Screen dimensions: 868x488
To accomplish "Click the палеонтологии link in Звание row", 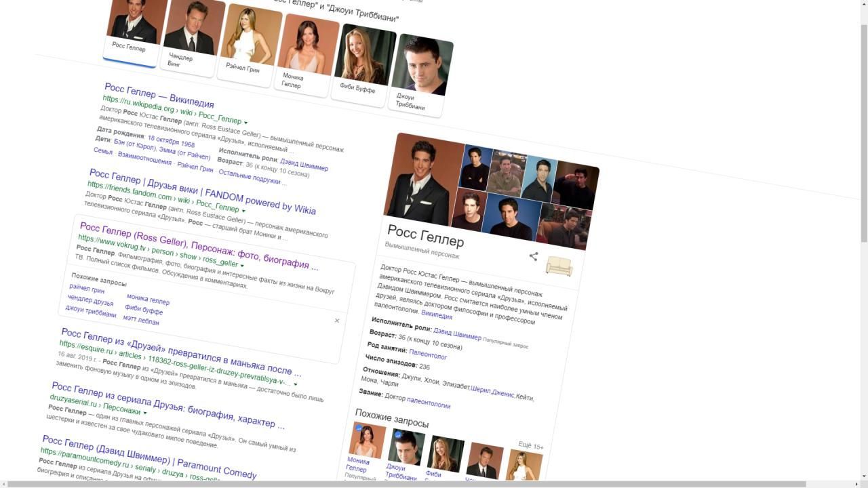I will click(429, 403).
